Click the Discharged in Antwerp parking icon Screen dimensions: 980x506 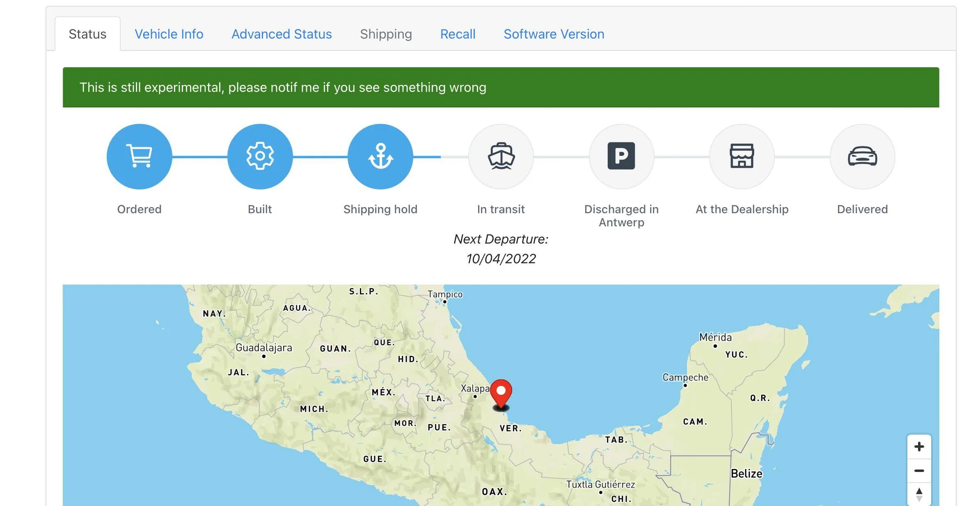point(621,157)
